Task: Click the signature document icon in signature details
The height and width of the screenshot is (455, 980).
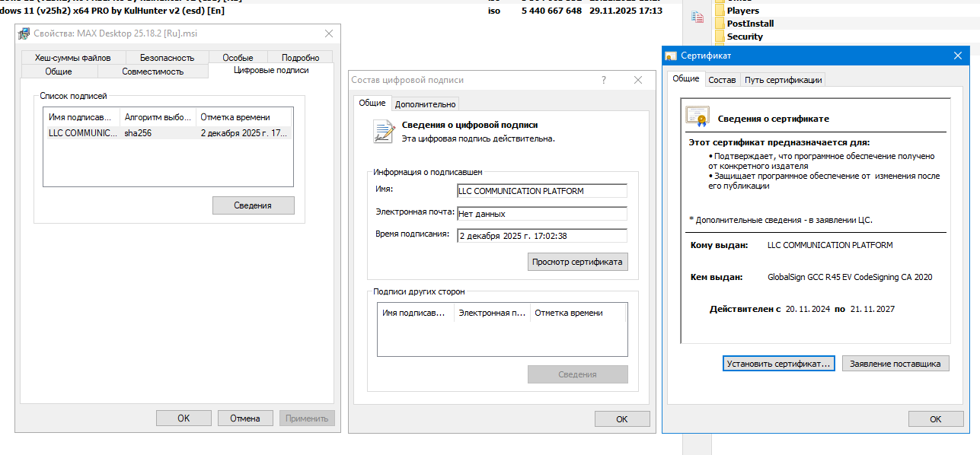Action: coord(383,132)
